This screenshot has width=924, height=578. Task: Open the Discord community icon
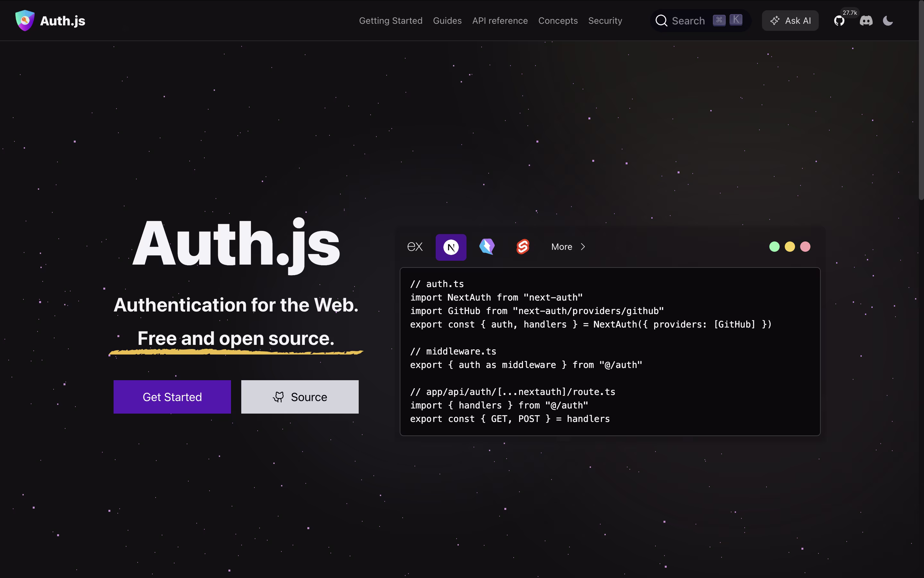[x=866, y=21]
